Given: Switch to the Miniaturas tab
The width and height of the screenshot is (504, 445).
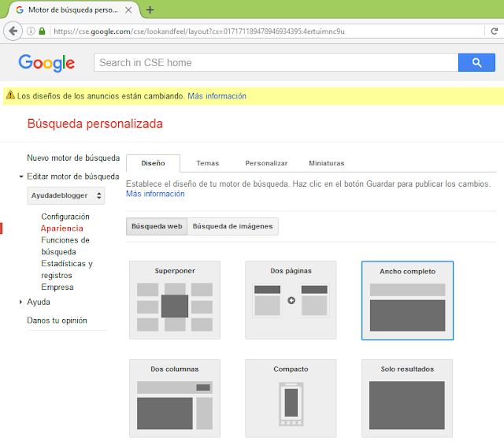Looking at the screenshot, I should tap(327, 163).
